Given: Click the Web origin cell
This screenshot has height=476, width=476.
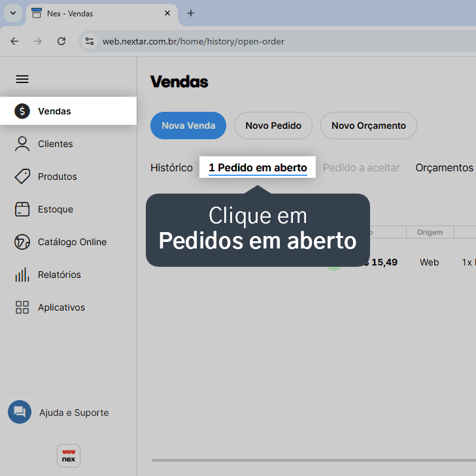Looking at the screenshot, I should click(429, 262).
